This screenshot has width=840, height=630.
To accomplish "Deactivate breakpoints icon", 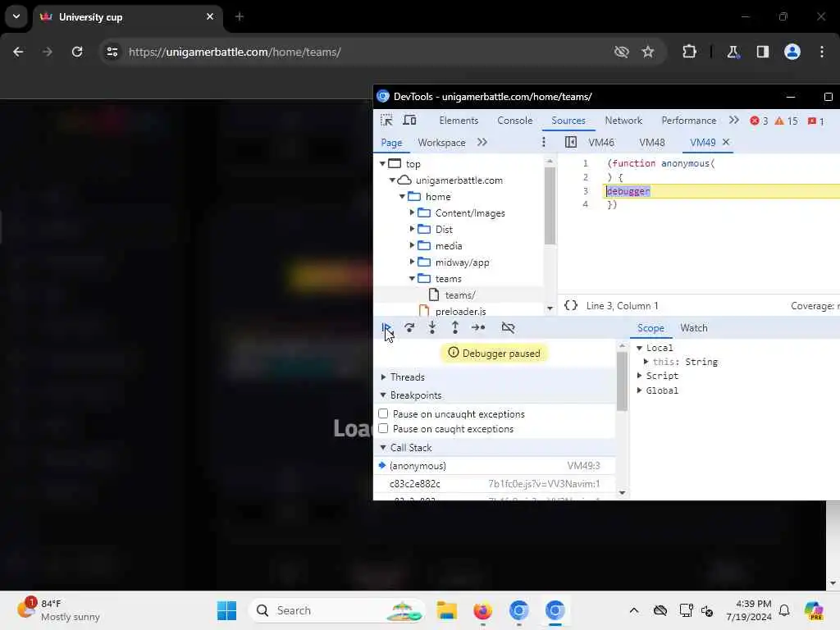I will click(x=508, y=327).
